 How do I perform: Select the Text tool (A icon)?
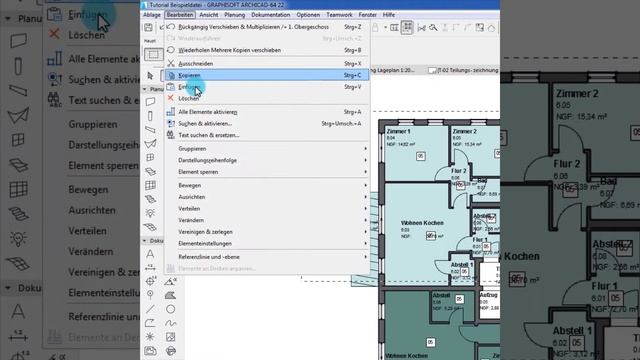pyautogui.click(x=150, y=254)
